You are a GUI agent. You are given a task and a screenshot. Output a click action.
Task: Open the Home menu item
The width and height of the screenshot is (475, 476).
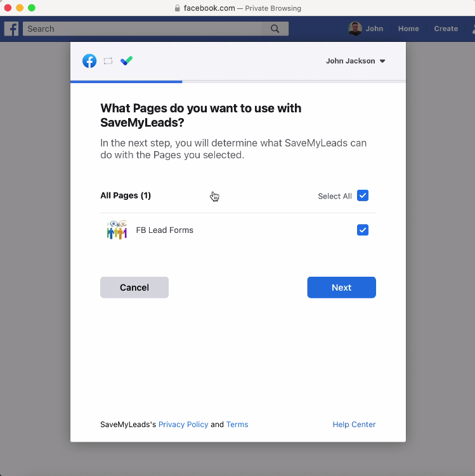(408, 29)
